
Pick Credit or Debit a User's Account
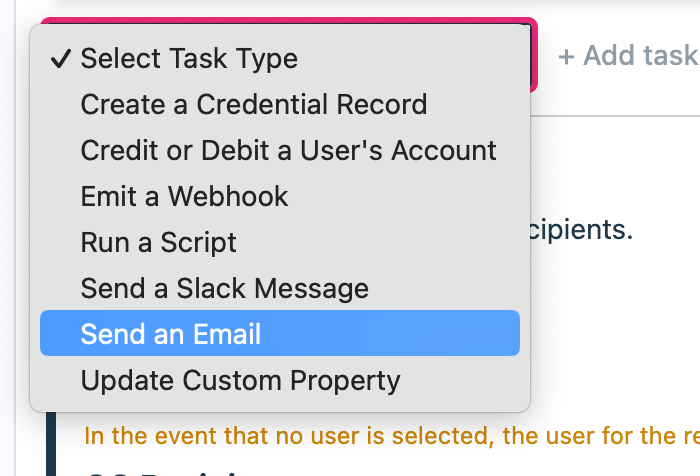(x=288, y=150)
